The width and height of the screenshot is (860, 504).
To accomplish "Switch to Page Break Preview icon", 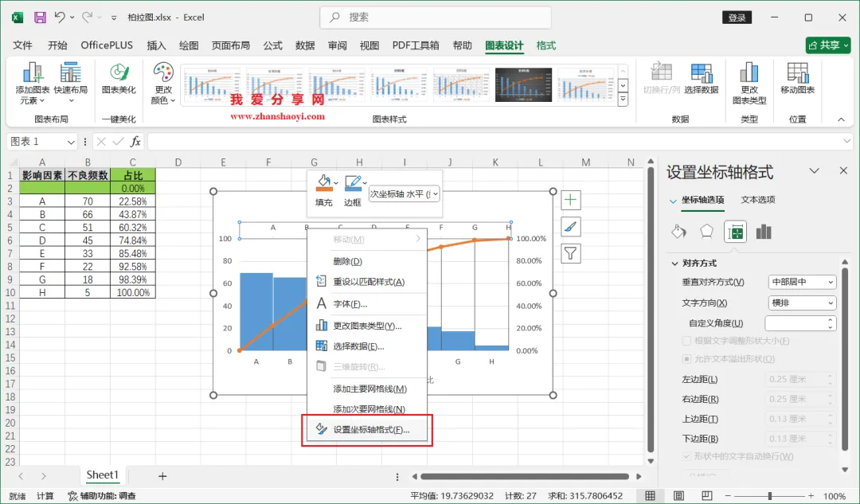I will pos(707,495).
